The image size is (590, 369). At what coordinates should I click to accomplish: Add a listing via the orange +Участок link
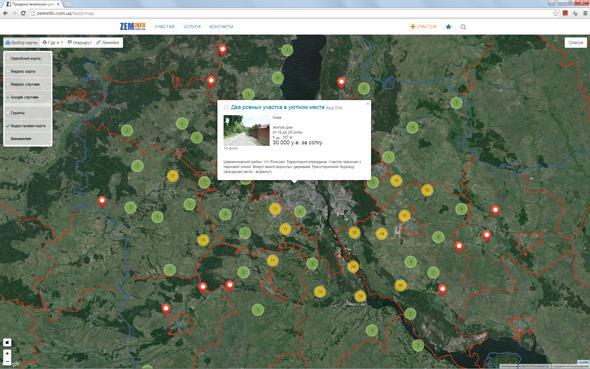coord(423,27)
